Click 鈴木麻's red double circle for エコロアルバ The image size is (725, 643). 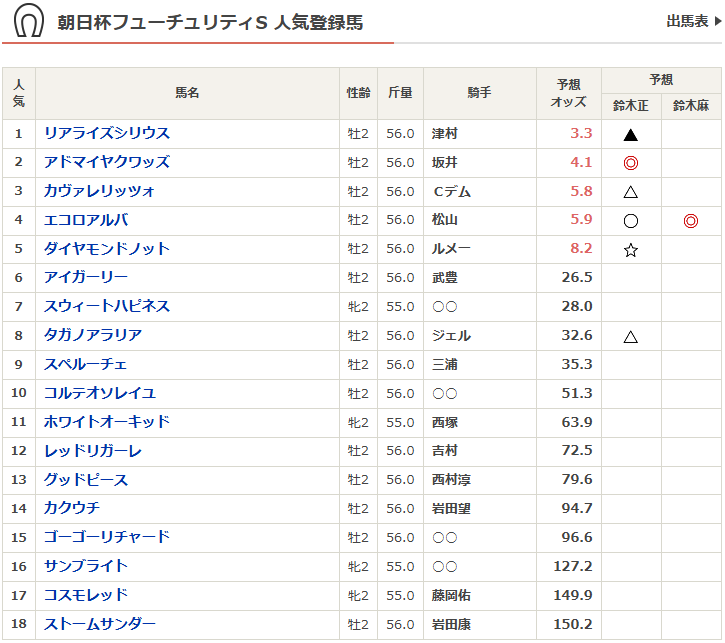(690, 221)
